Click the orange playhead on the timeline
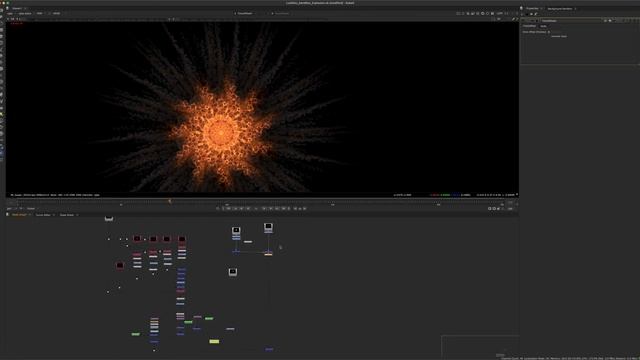The height and width of the screenshot is (360, 640). [170, 201]
